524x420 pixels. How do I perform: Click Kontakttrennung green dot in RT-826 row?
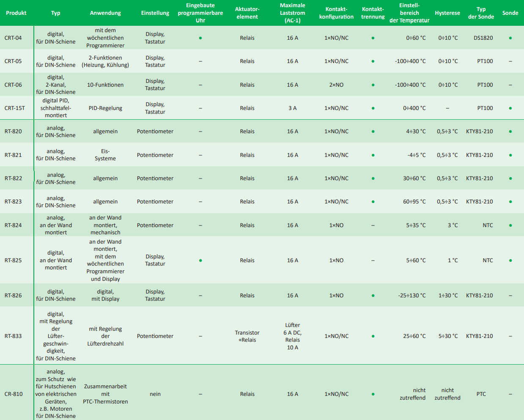[373, 296]
